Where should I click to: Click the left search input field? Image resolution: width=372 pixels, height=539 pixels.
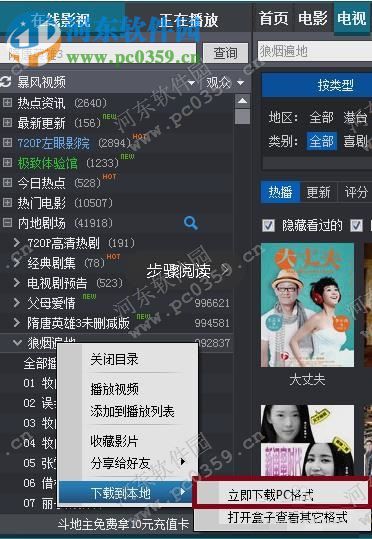tap(98, 53)
